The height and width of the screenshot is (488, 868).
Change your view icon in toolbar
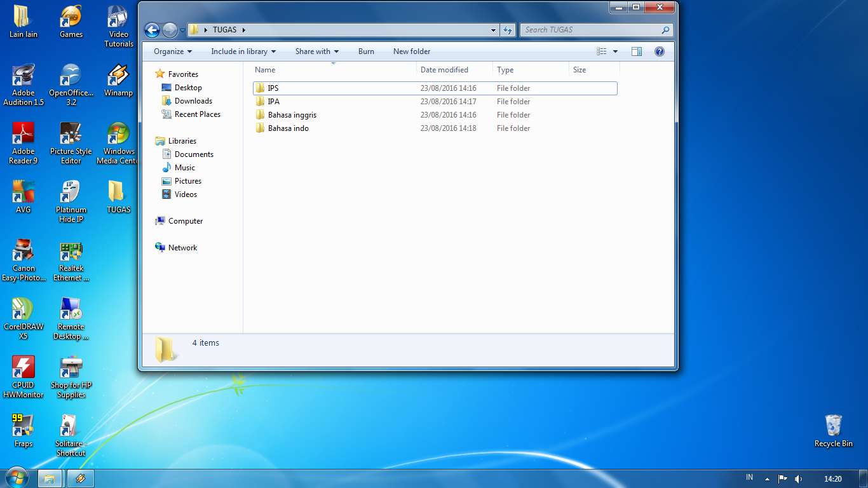(602, 51)
